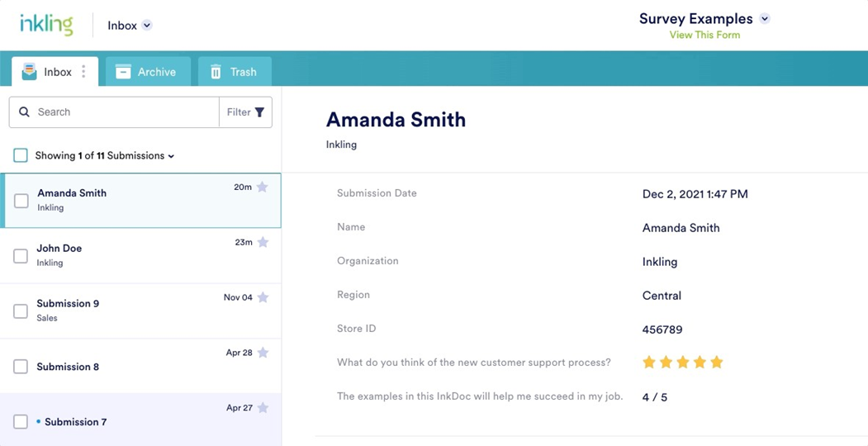Click the Inkling logo
The width and height of the screenshot is (868, 446).
(46, 25)
